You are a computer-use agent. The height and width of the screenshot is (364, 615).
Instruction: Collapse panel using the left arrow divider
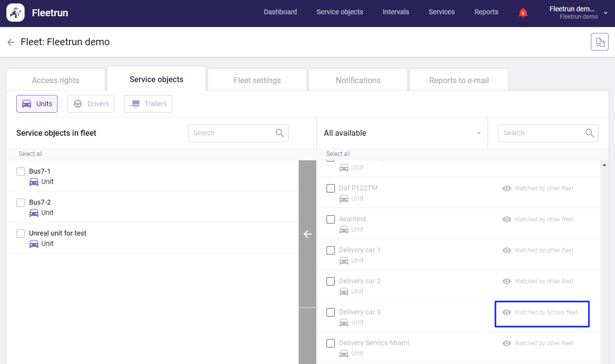click(x=307, y=234)
